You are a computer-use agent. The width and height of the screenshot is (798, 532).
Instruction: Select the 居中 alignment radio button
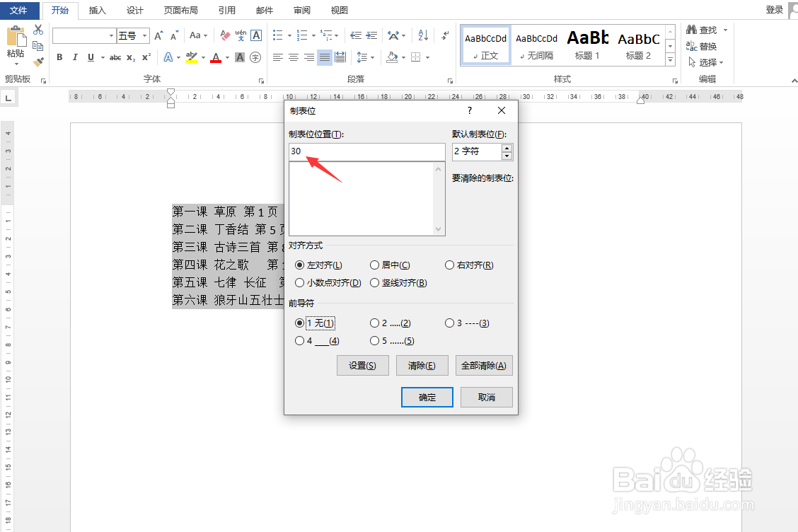(374, 265)
